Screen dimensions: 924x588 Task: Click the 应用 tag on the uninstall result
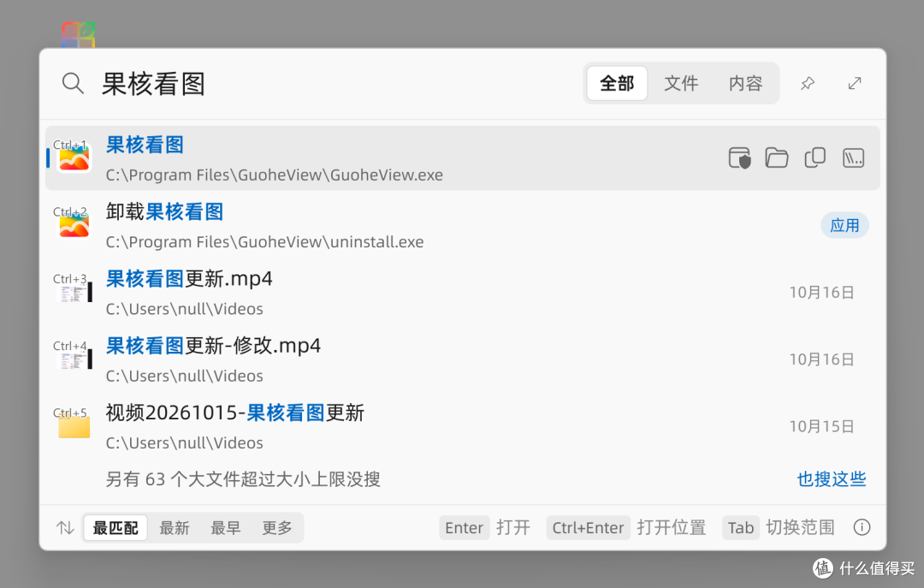click(x=844, y=225)
